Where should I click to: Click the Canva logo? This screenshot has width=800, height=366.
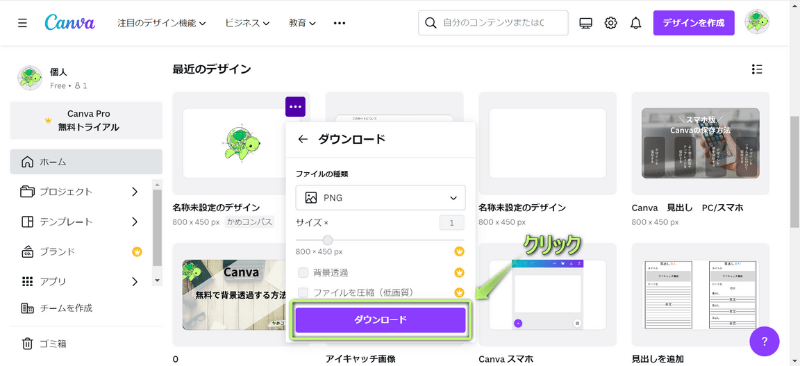point(69,22)
